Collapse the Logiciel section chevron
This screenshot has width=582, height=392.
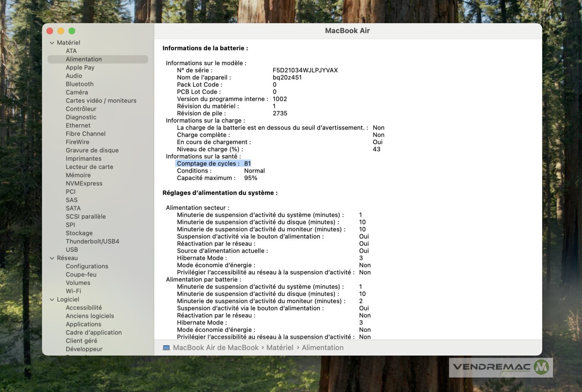[x=52, y=299]
